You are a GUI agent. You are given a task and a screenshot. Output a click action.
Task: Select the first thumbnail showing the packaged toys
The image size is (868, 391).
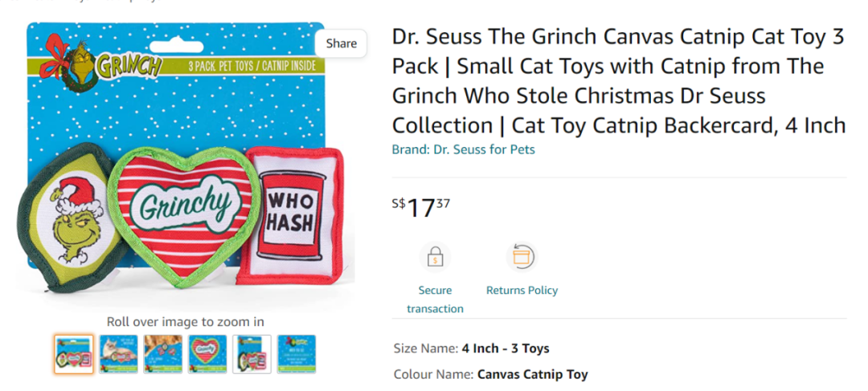(x=74, y=354)
